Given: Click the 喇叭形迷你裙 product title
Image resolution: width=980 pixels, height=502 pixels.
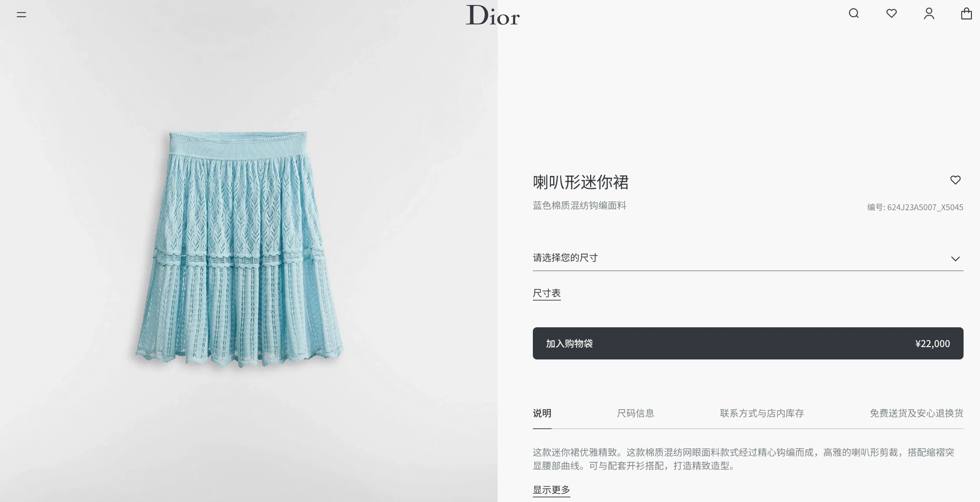Looking at the screenshot, I should pyautogui.click(x=580, y=182).
